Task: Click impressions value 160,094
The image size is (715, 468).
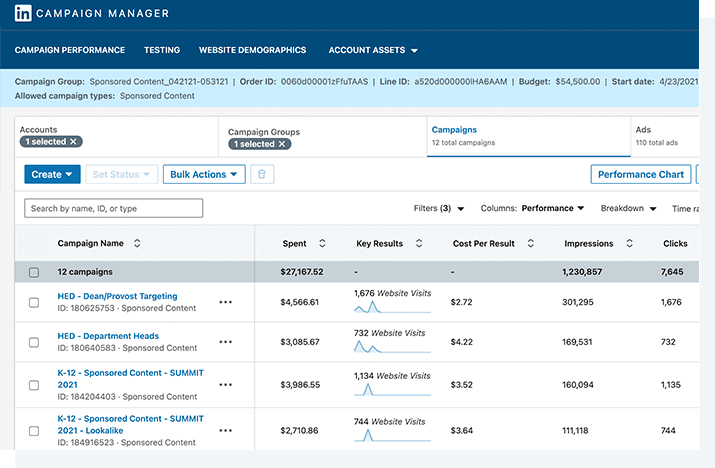Action: (578, 385)
